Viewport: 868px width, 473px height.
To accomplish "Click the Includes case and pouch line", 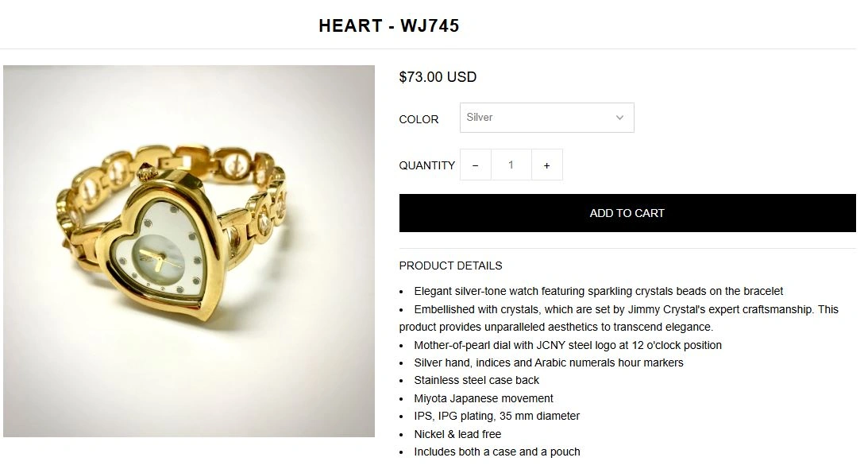I will coord(497,452).
